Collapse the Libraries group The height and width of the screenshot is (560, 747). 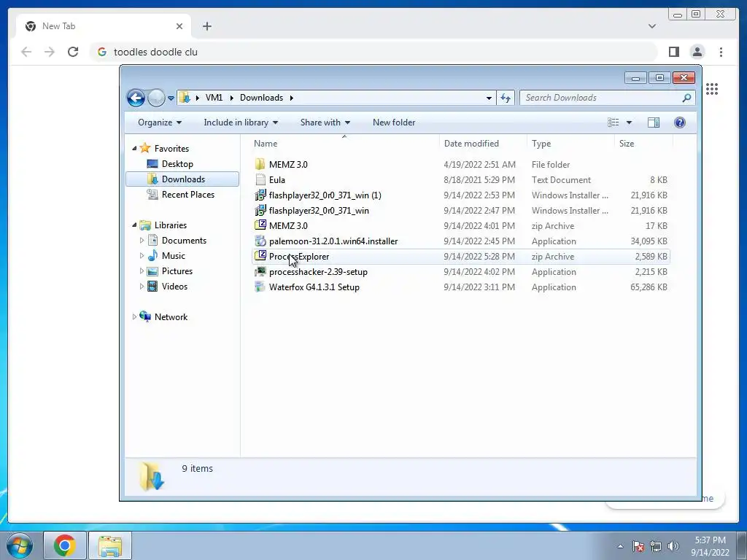pyautogui.click(x=134, y=225)
